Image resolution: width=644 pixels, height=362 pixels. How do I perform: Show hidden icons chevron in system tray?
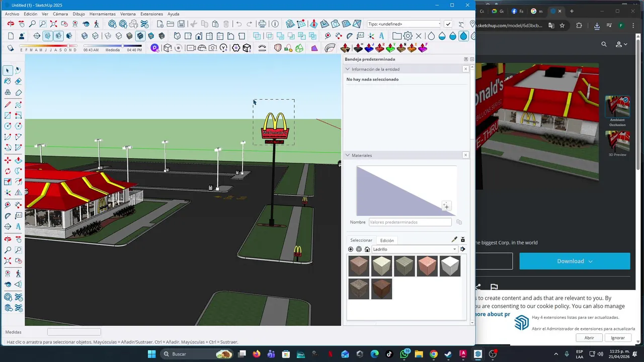(x=556, y=354)
